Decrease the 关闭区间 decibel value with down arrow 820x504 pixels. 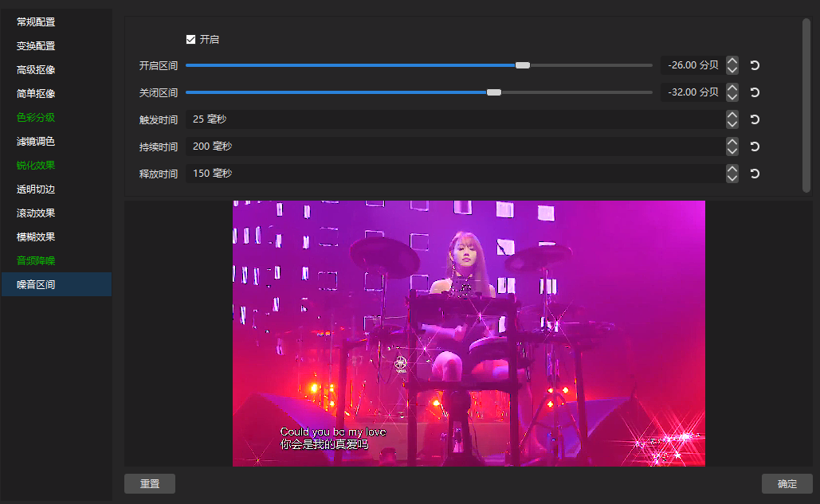click(732, 97)
